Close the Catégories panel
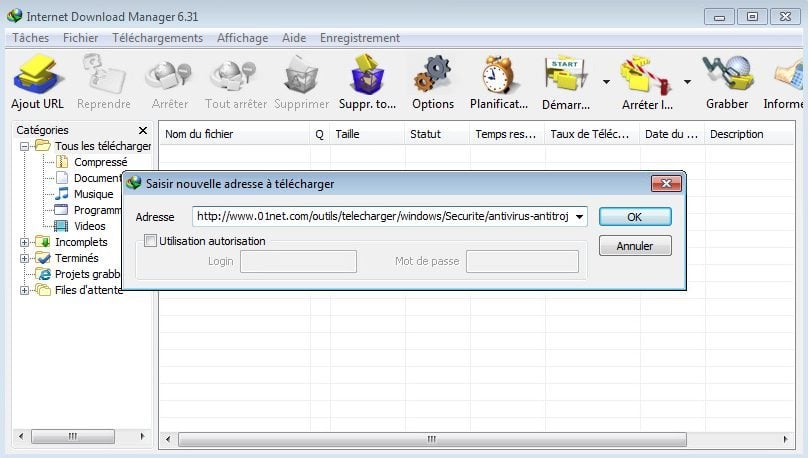Viewport: 808px width, 458px height. point(143,130)
